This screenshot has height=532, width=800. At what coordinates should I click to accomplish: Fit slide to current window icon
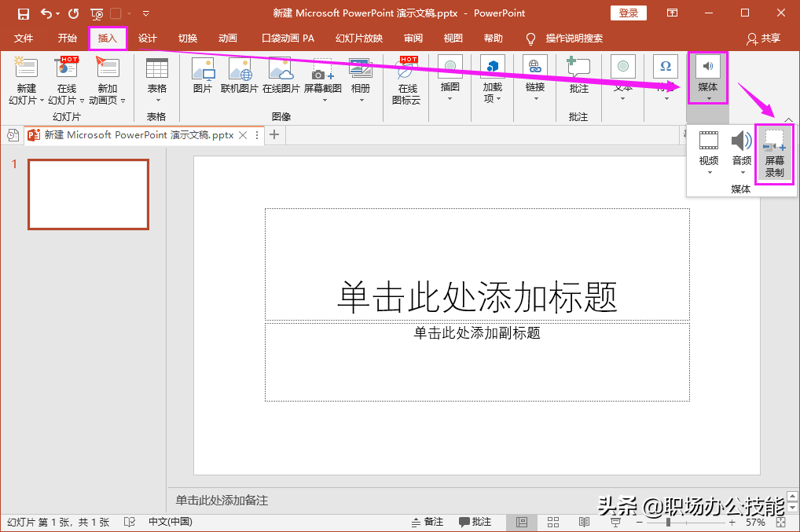pos(780,523)
